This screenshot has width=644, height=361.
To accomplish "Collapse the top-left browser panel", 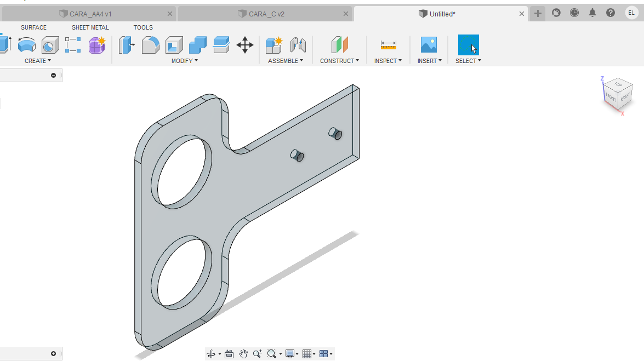I will (x=53, y=75).
